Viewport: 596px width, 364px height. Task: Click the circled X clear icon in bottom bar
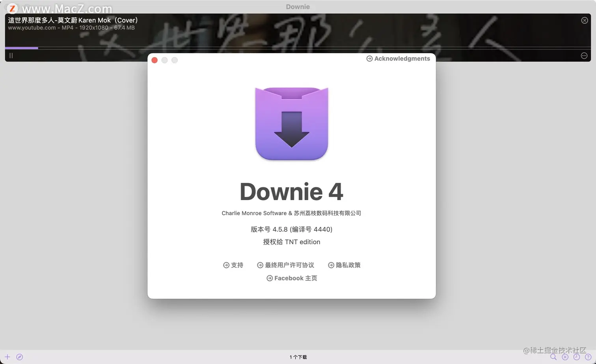565,357
